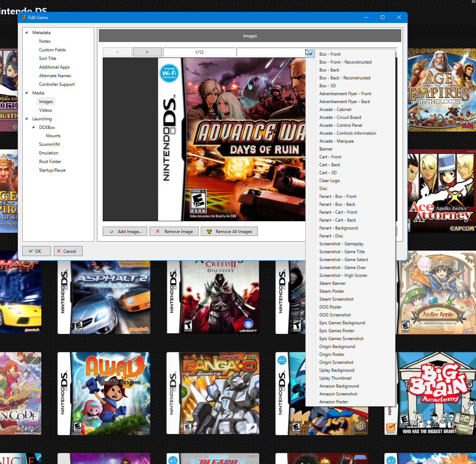This screenshot has height=464, width=476.
Task: Open Controller Support section
Action: [x=57, y=84]
